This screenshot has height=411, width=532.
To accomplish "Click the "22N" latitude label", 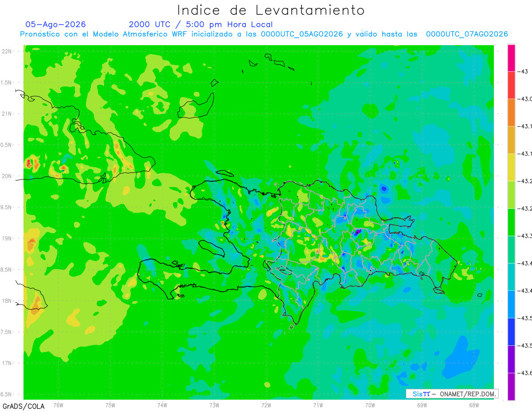I will click(x=7, y=51).
